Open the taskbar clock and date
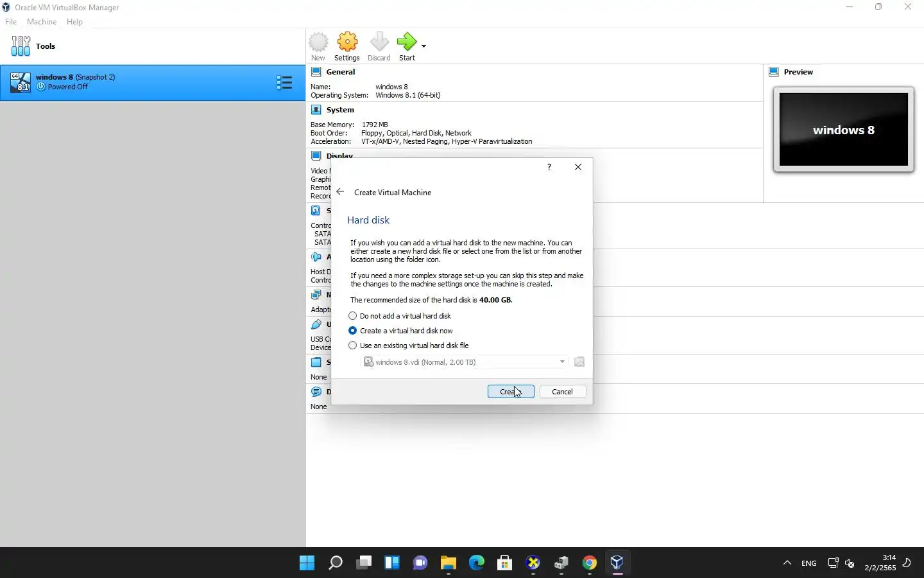The width and height of the screenshot is (924, 578). point(880,563)
